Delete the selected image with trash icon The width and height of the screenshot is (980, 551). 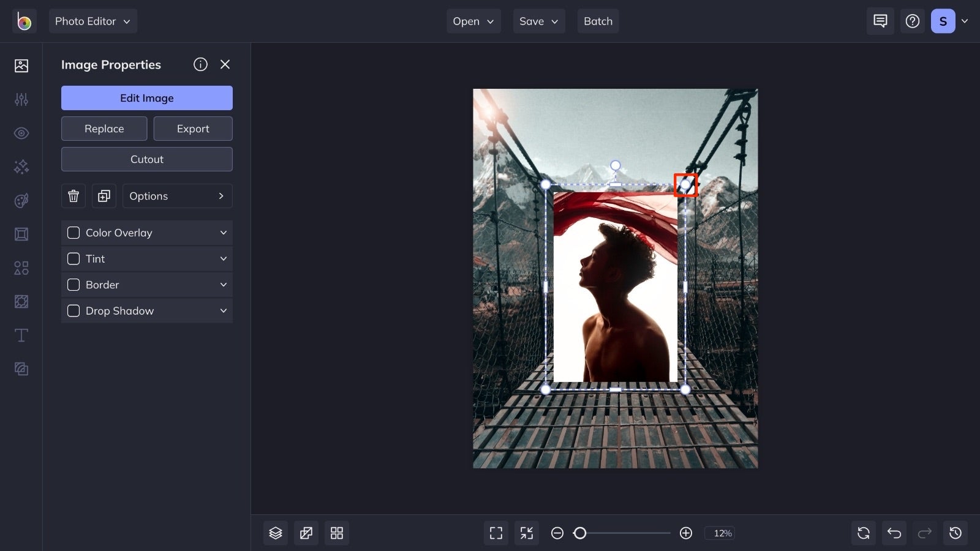(x=73, y=196)
